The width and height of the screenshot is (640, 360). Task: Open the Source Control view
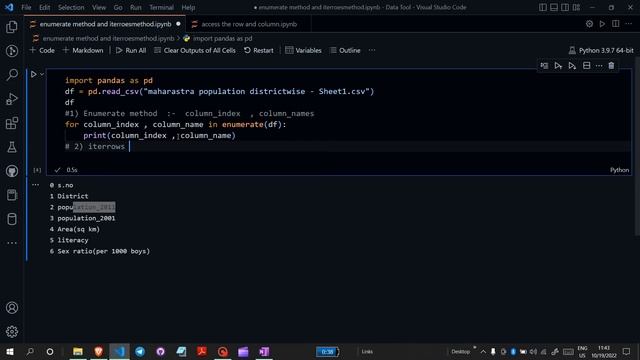coord(12,51)
